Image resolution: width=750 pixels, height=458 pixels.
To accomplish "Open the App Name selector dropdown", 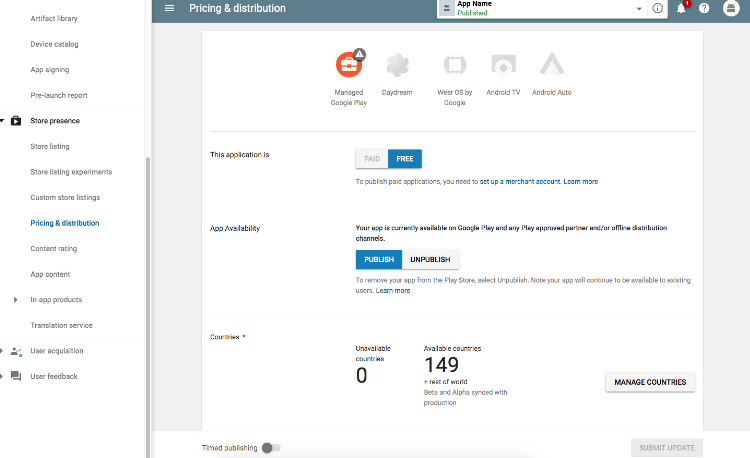I will pyautogui.click(x=638, y=8).
